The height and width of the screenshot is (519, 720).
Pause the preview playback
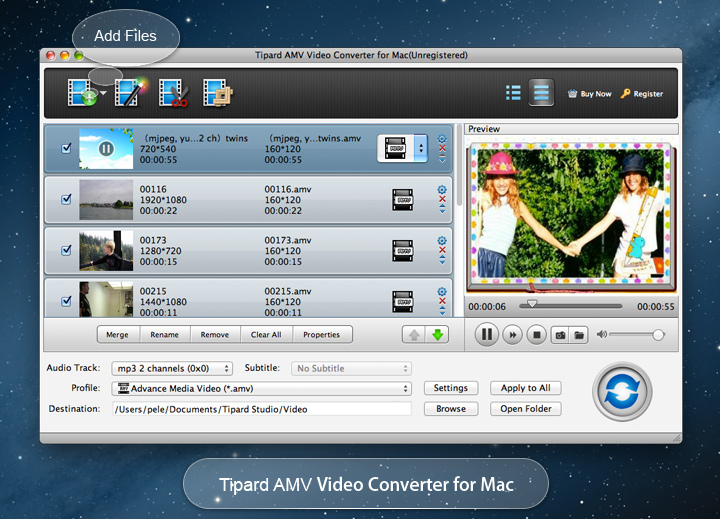(x=487, y=334)
